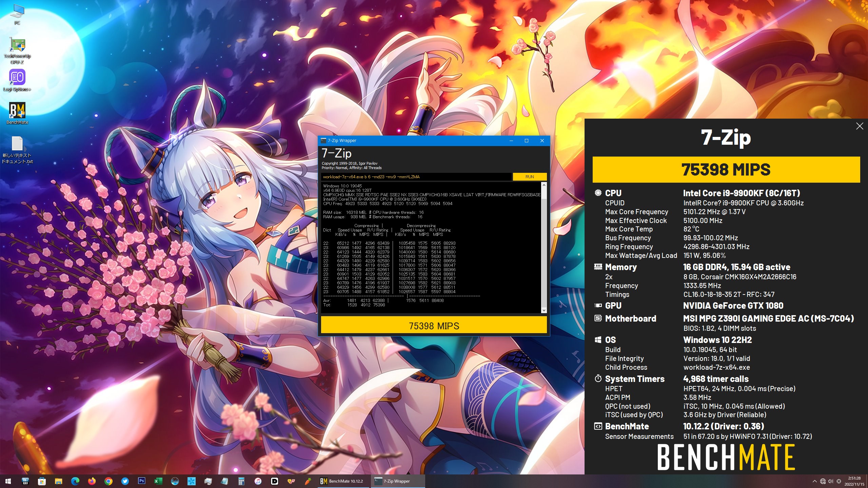Click the 7-Zip command line input field
Viewport: 868px width, 488px height.
[416, 177]
